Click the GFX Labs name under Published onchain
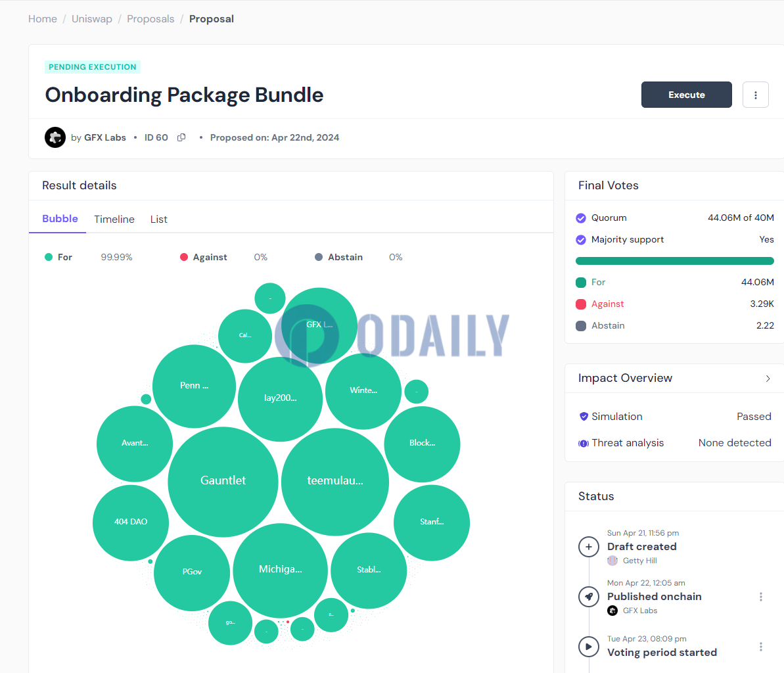Image resolution: width=784 pixels, height=673 pixels. click(640, 611)
